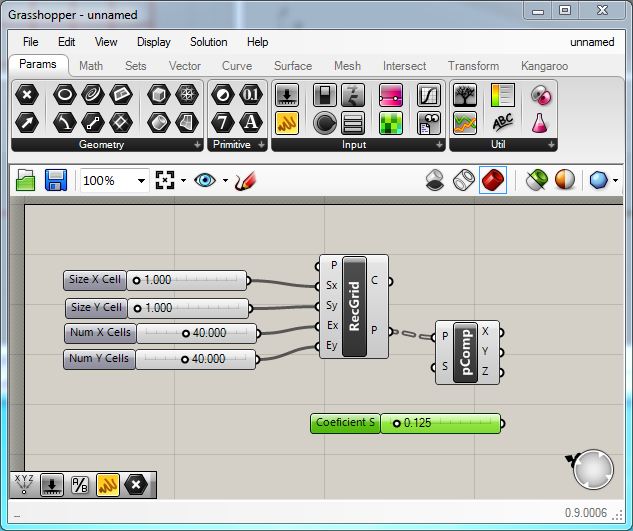Choose the ABC Scribble util icon

tap(503, 123)
